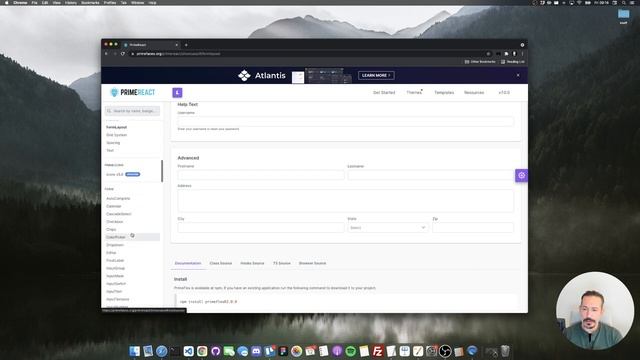The width and height of the screenshot is (640, 360).
Task: Click the Atlantis logo in banner
Action: [x=262, y=76]
